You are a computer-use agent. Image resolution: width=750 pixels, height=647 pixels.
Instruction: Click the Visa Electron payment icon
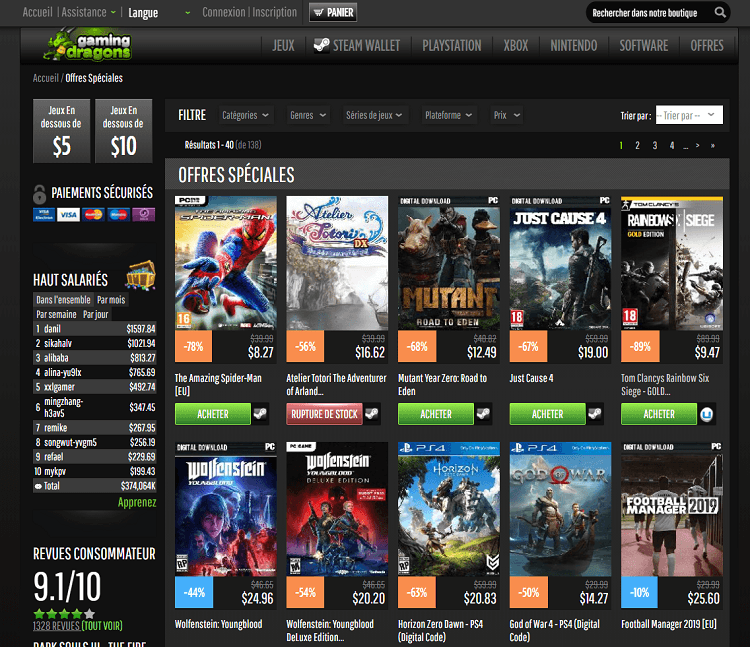(x=44, y=215)
